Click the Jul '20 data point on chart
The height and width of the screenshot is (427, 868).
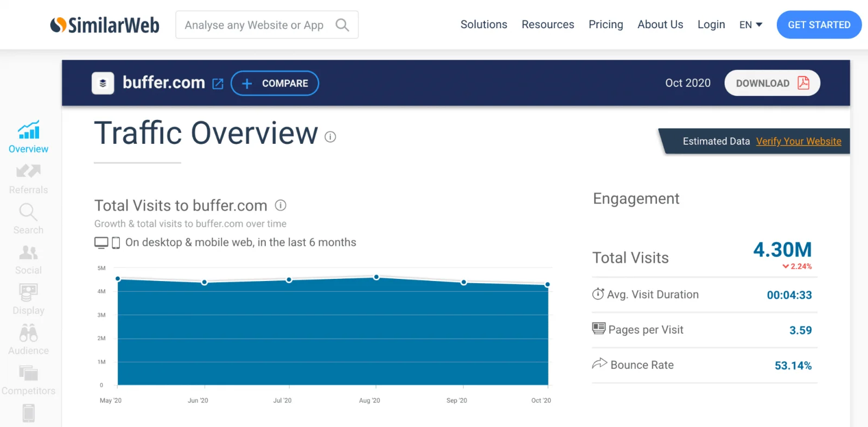pyautogui.click(x=289, y=280)
